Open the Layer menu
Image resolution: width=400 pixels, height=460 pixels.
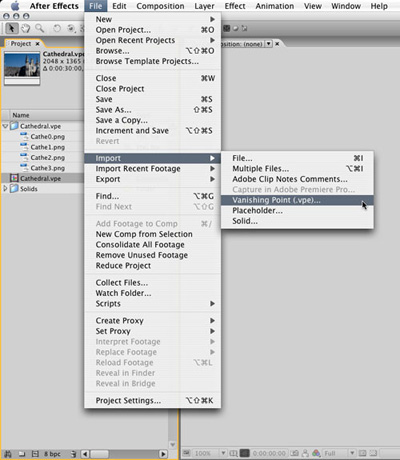tap(204, 6)
